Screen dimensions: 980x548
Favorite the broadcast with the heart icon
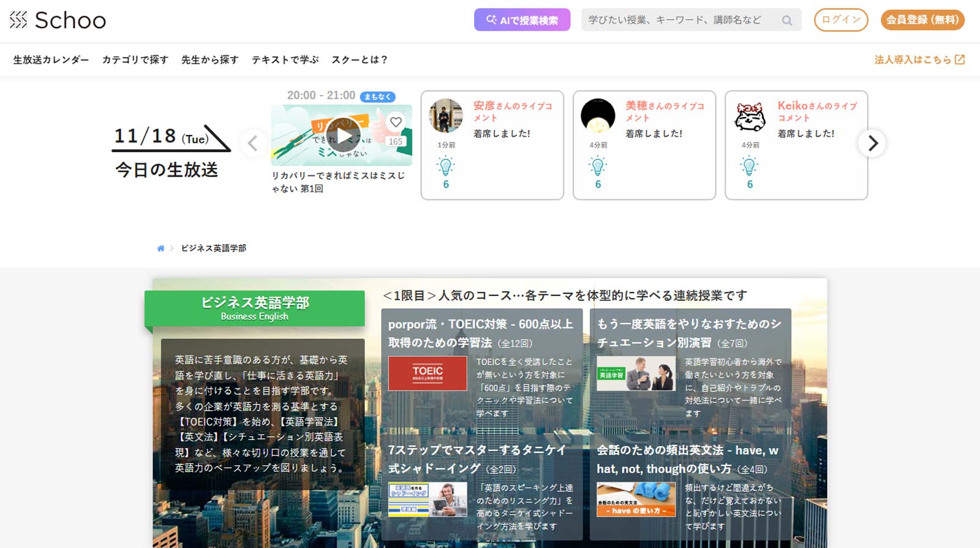396,122
